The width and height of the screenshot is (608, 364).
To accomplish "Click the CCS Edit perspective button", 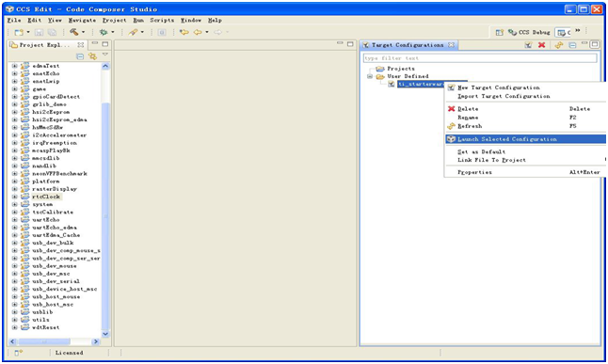I will (x=564, y=33).
